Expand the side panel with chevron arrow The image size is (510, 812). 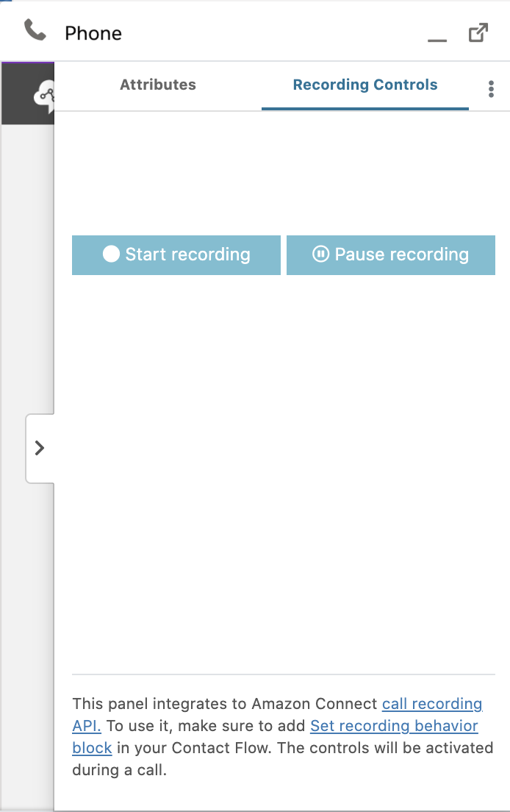(40, 448)
